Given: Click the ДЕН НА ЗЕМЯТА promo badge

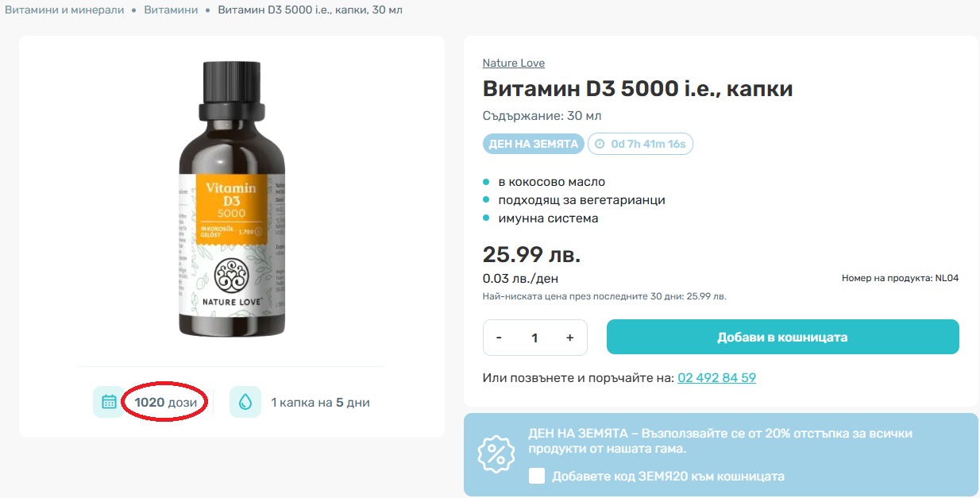Looking at the screenshot, I should 534,144.
